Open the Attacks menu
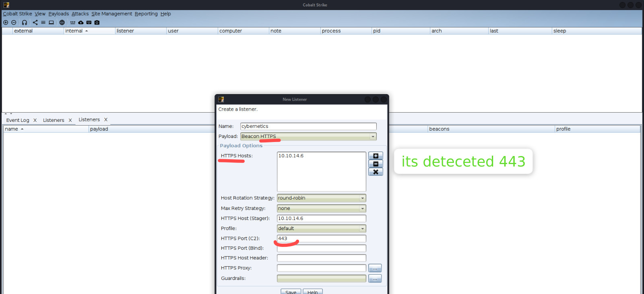The image size is (644, 294). 80,14
